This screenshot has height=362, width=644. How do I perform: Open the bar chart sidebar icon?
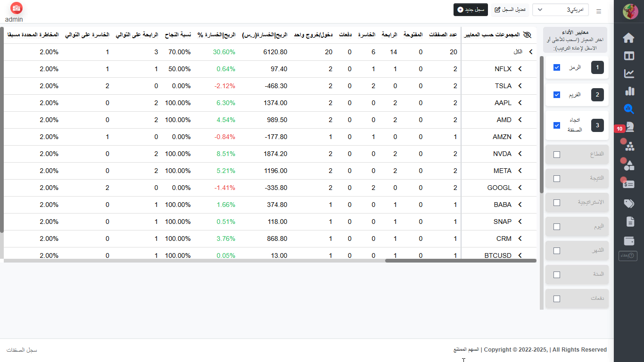628,91
